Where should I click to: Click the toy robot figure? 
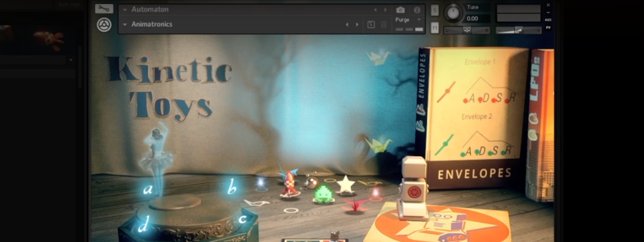[414, 188]
